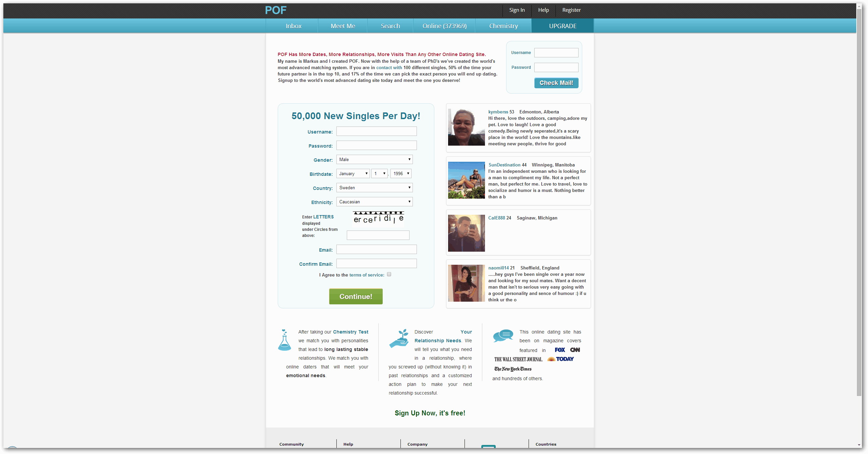Click Sign In in the top bar
868x454 pixels.
pos(517,10)
